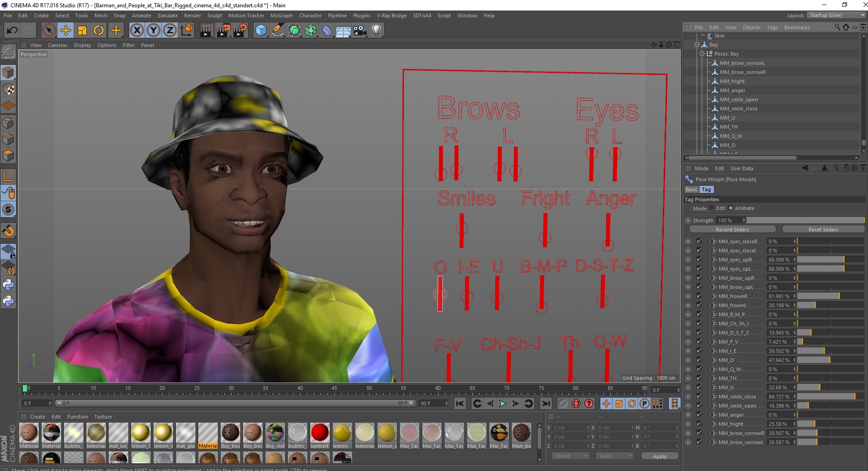Select the red lambert material
868x471 pixels.
pyautogui.click(x=319, y=436)
